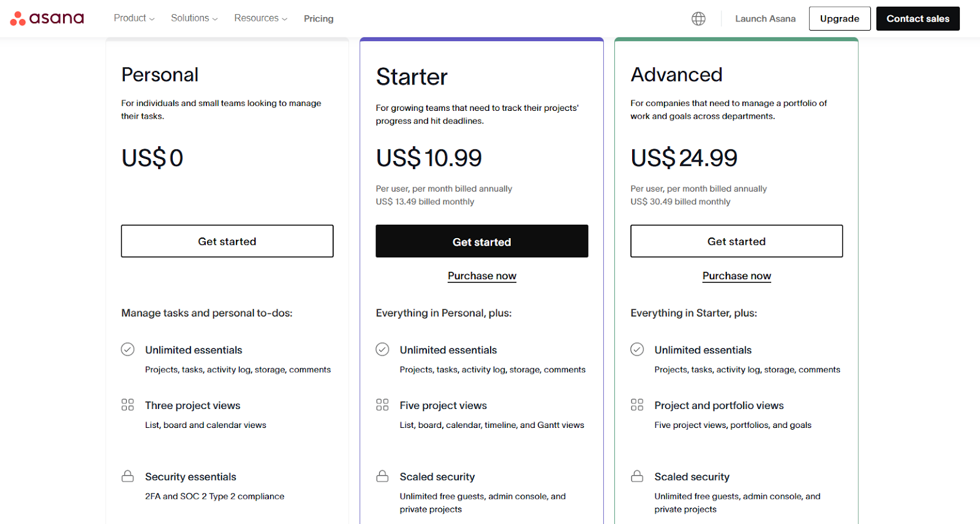Image resolution: width=980 pixels, height=524 pixels.
Task: Click the lock icon beside Starter's Scaled security
Action: tap(382, 476)
